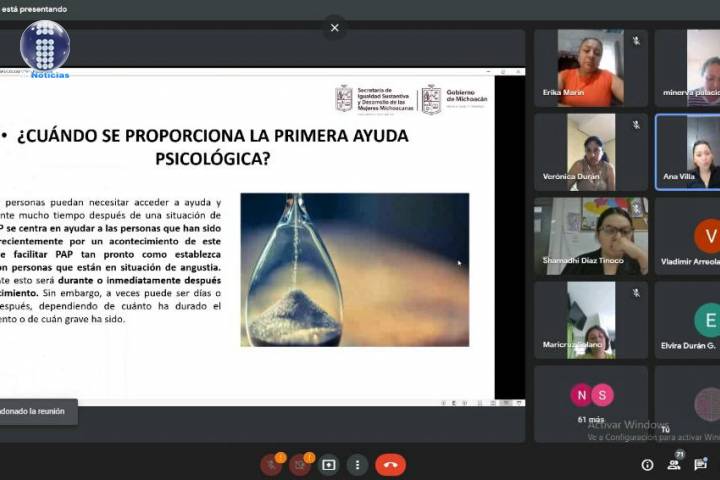
Task: Close the presentation banner with the X
Action: point(335,28)
